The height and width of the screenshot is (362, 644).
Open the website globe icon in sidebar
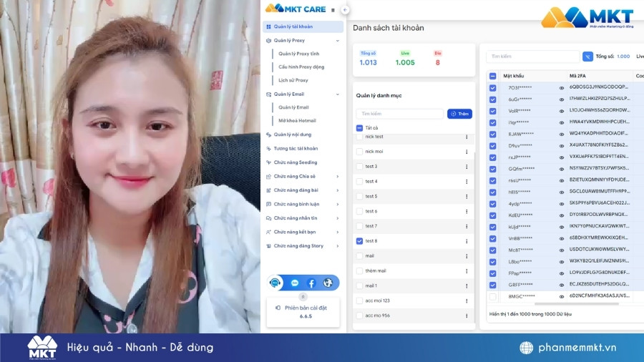click(x=328, y=283)
